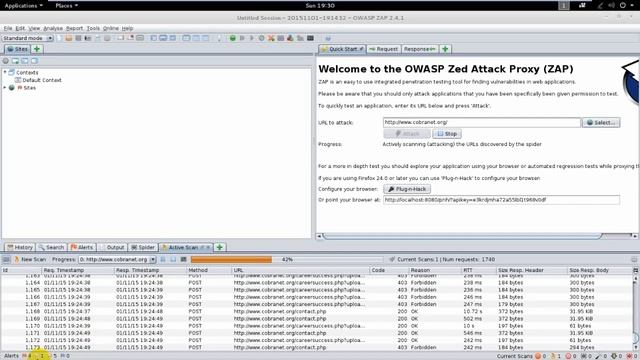The image size is (640, 360).
Task: Select the Active Scan tab
Action: [x=186, y=247]
